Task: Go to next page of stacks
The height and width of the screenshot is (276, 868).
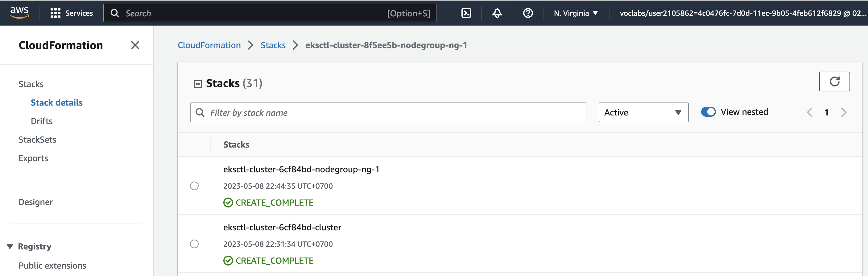Action: [x=843, y=112]
